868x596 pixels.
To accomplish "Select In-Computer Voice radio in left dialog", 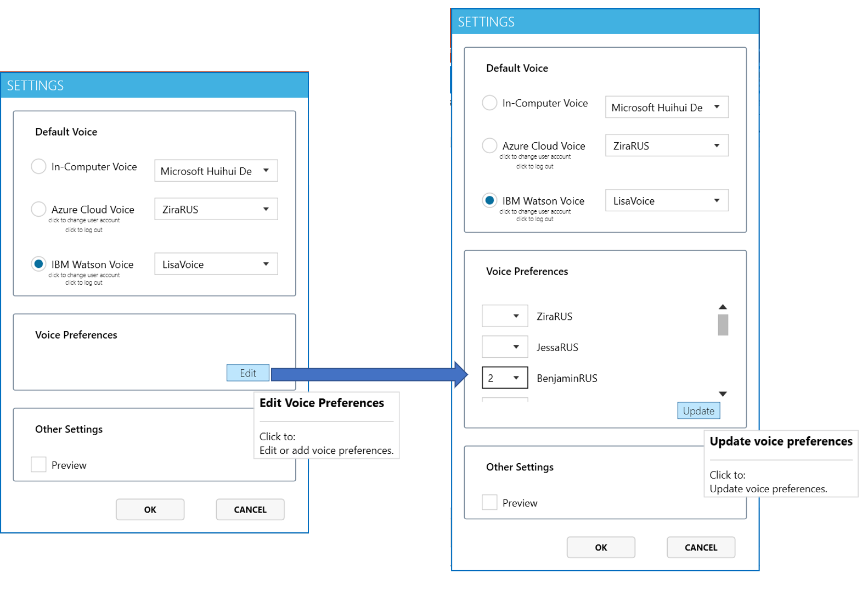I will 38,167.
